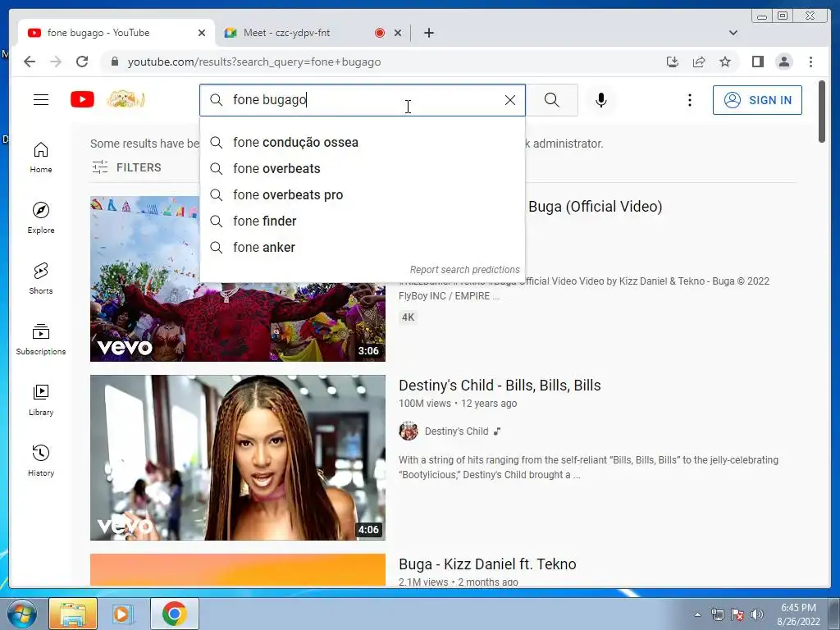Image resolution: width=840 pixels, height=630 pixels.
Task: Open YouTube settings three-dot menu
Action: tap(689, 100)
